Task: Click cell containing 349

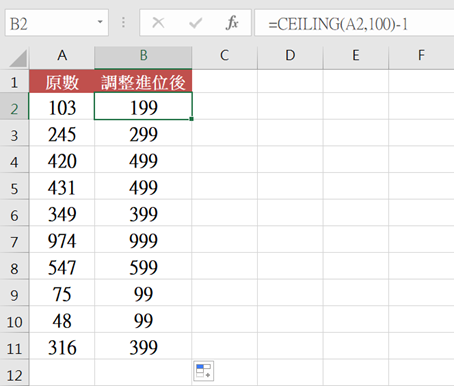Action: [62, 214]
